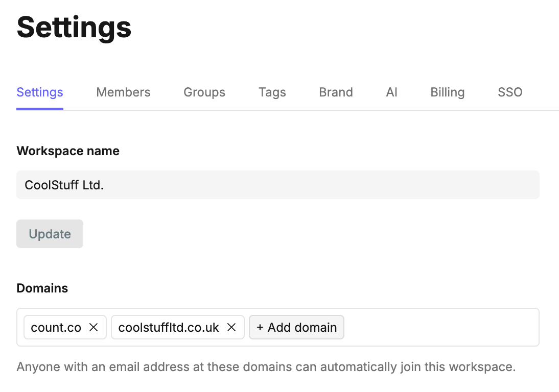Click the Domains section label

click(x=42, y=288)
